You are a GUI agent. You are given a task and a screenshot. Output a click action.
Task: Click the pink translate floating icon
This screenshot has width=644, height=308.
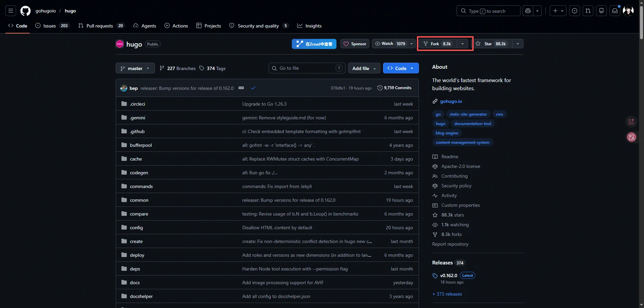click(x=632, y=137)
